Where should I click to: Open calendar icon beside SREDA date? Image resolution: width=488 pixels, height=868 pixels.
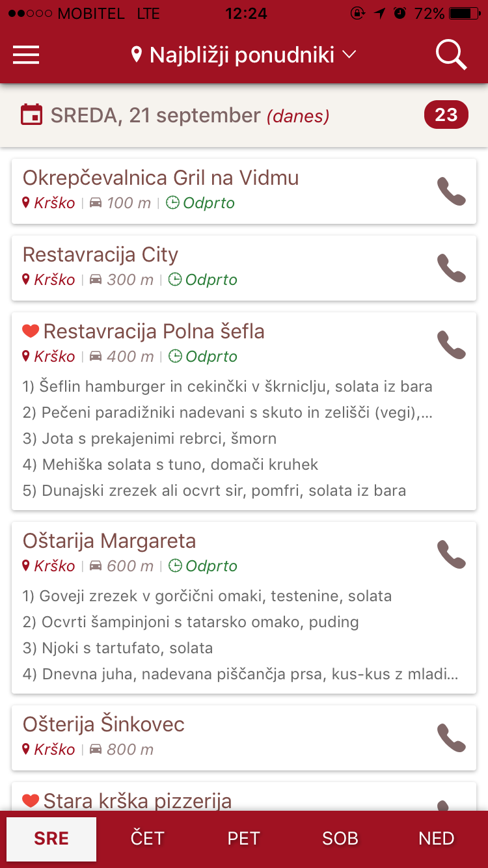(31, 115)
